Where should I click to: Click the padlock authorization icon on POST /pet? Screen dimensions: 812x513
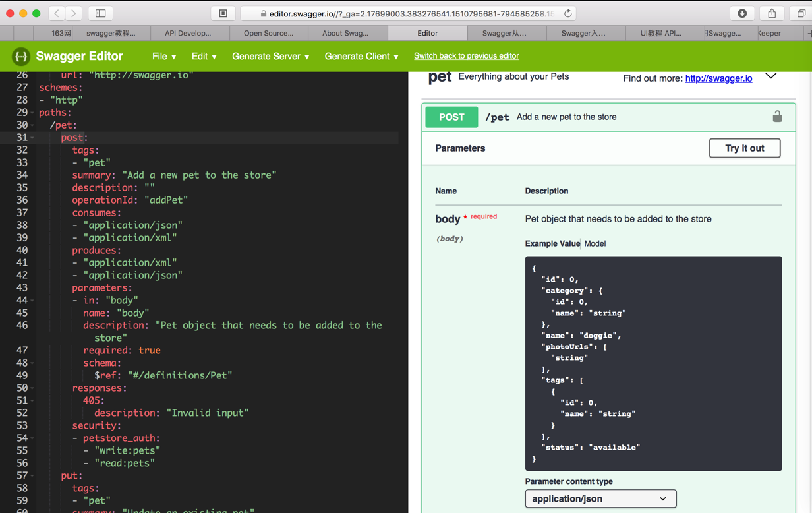tap(777, 117)
